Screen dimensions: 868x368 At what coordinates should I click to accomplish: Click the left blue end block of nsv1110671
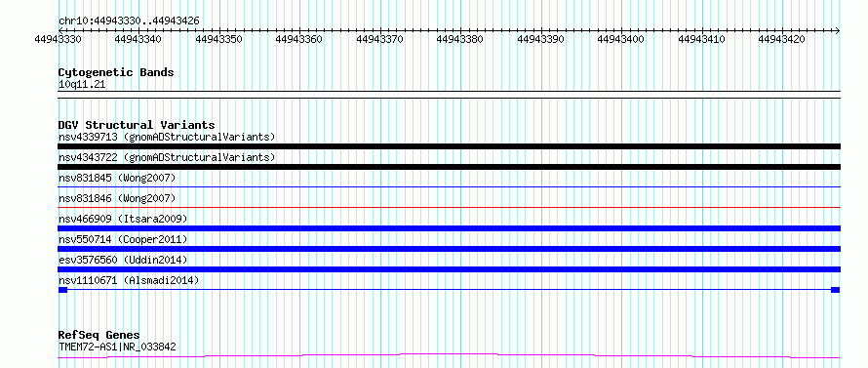point(62,290)
